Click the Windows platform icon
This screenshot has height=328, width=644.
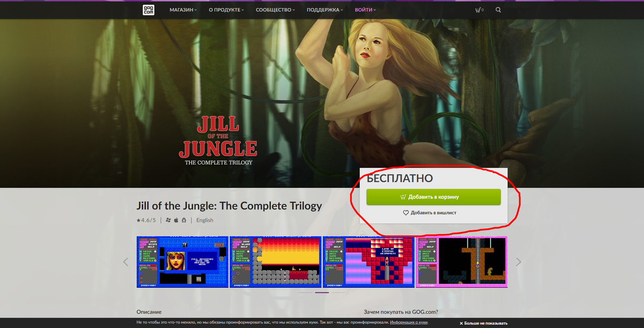(169, 220)
